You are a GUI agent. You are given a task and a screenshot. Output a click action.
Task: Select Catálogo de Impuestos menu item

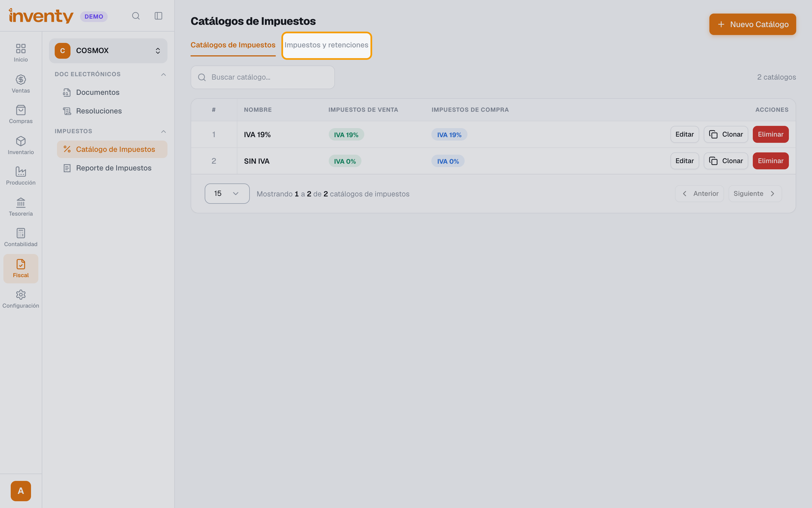[x=112, y=149]
